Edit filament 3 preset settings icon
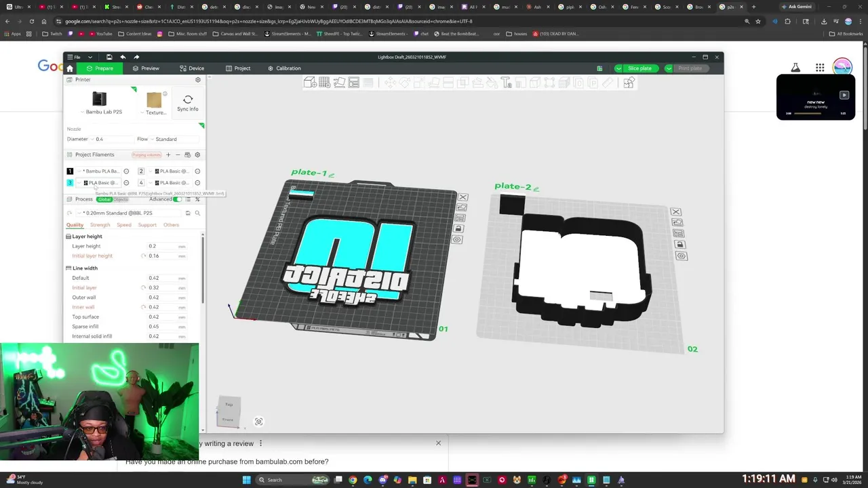The image size is (868, 488). click(x=126, y=183)
